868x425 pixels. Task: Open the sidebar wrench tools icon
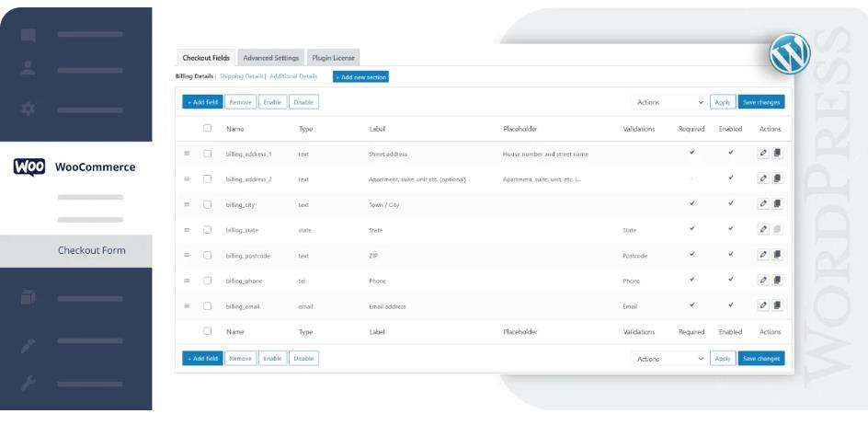28,384
